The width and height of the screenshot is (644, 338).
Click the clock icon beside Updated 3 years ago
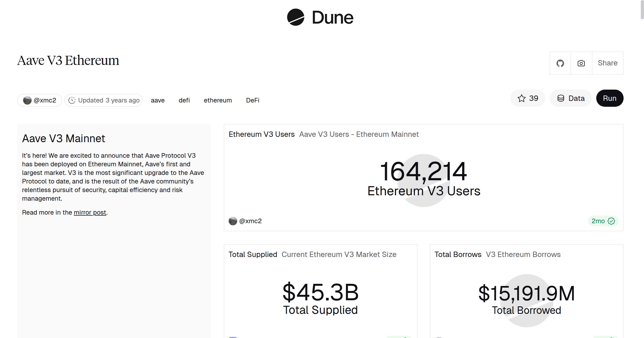[x=72, y=100]
